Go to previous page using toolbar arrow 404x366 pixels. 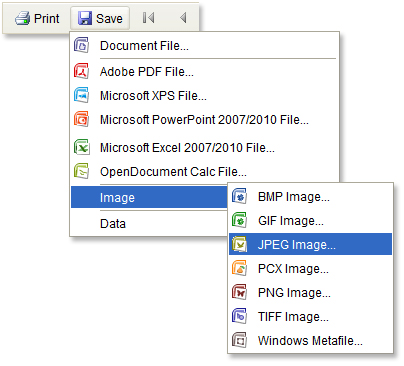(x=183, y=18)
